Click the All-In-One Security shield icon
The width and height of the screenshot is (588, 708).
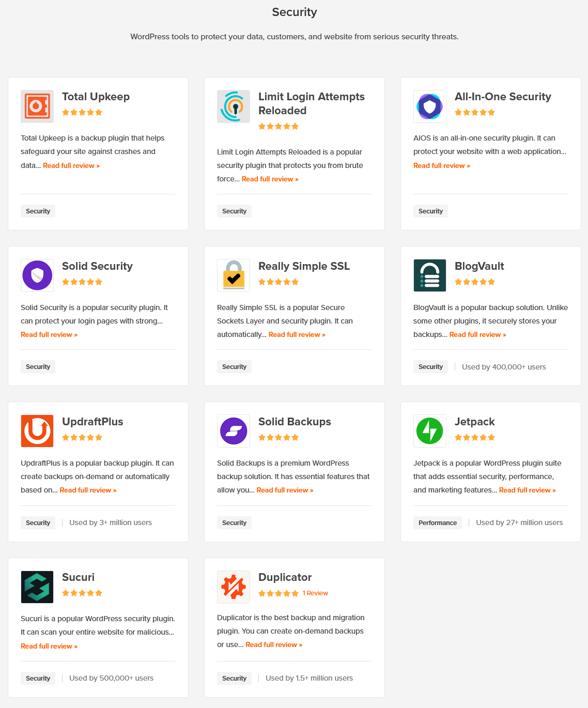pyautogui.click(x=430, y=106)
